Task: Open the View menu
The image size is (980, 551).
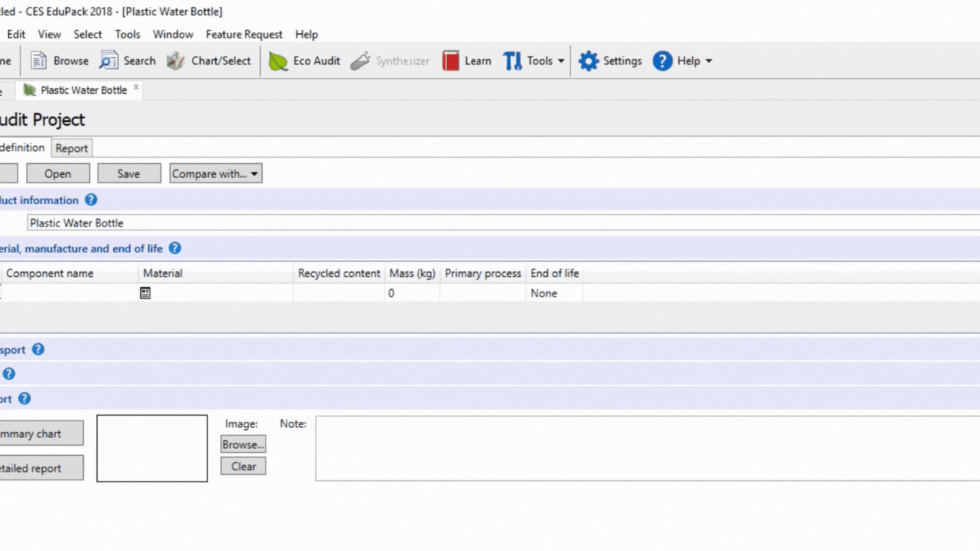Action: (x=49, y=34)
